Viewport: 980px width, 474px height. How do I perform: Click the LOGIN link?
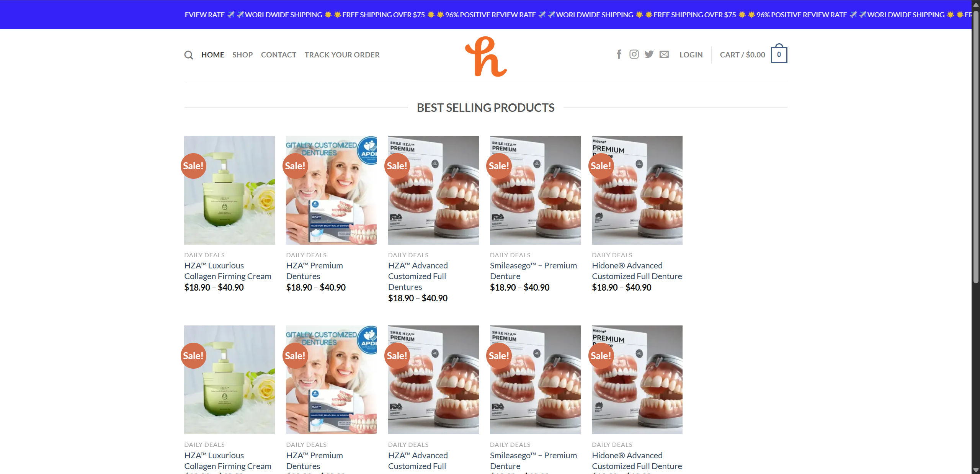click(x=691, y=55)
